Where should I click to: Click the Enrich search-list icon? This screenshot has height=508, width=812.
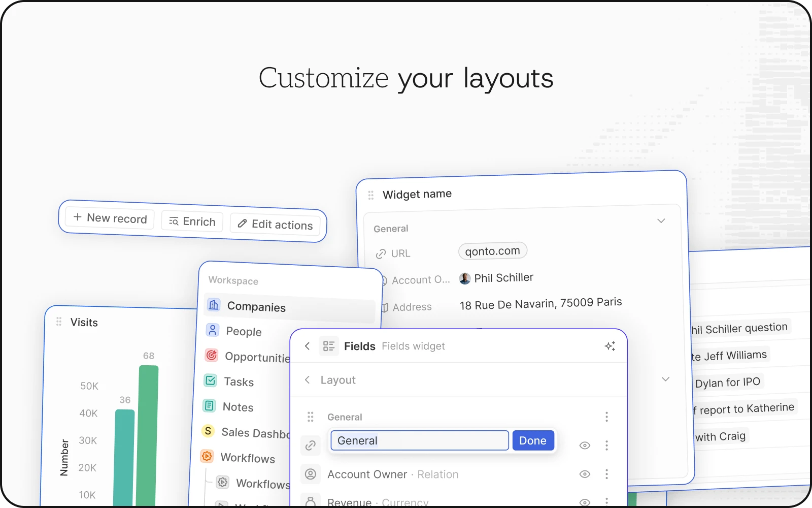pos(174,221)
